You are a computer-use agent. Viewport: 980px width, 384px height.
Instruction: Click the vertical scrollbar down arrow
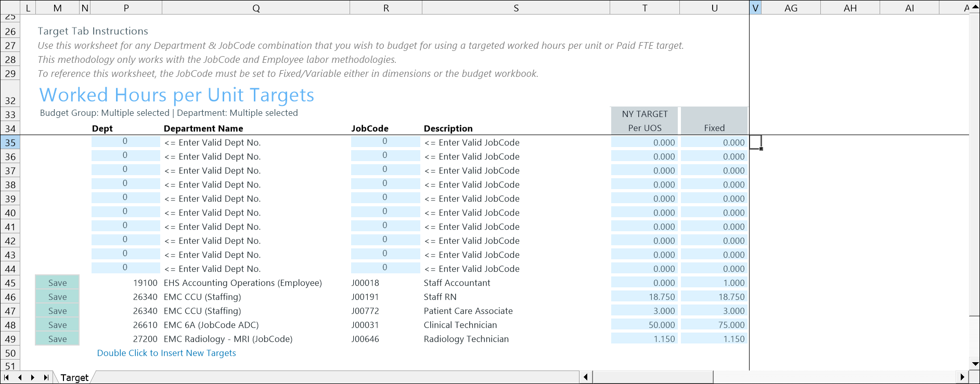coord(975,364)
